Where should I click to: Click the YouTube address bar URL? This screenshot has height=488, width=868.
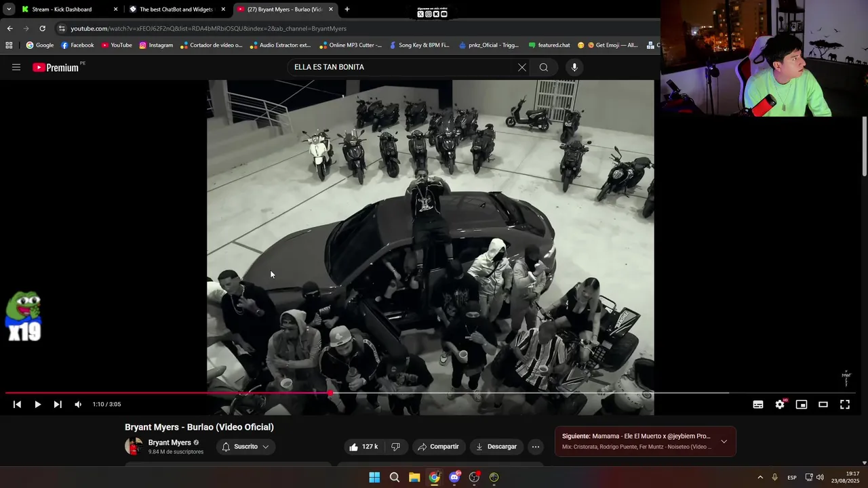(x=209, y=28)
